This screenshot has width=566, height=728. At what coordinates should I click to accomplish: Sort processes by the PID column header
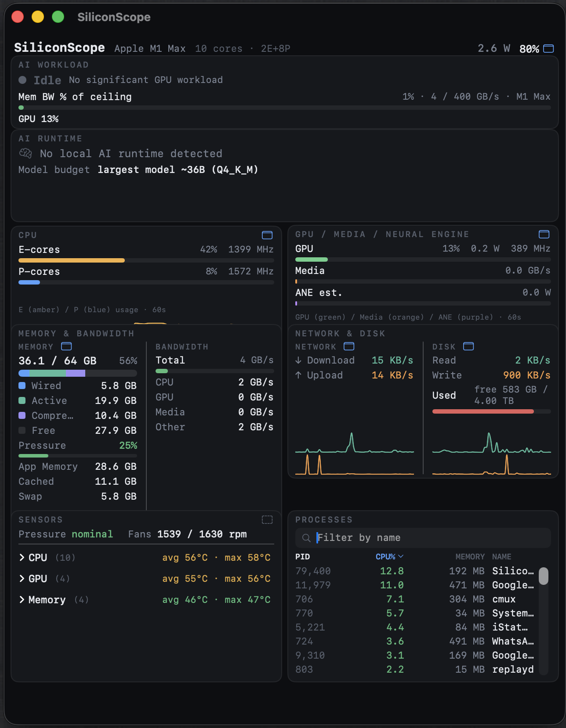click(x=302, y=557)
